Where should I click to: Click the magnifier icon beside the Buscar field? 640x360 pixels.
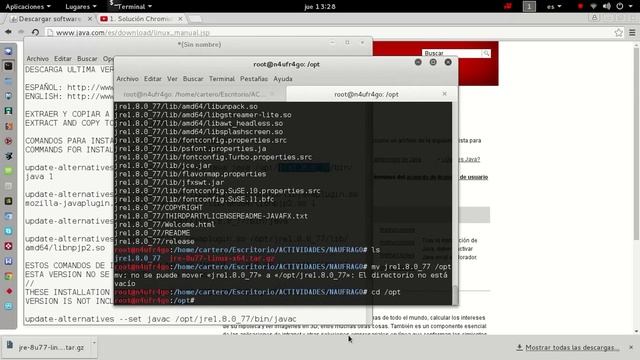[x=486, y=53]
